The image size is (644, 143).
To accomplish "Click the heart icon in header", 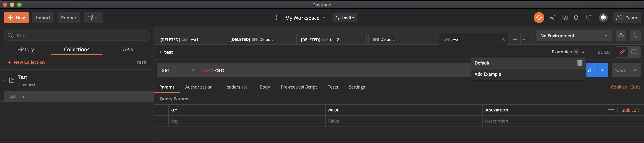I will (588, 18).
